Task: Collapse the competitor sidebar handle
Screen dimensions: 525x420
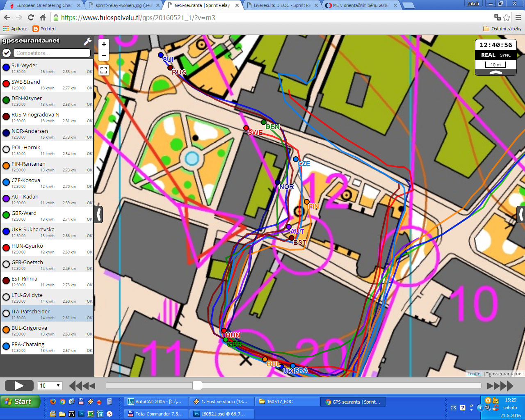Action: pyautogui.click(x=98, y=215)
